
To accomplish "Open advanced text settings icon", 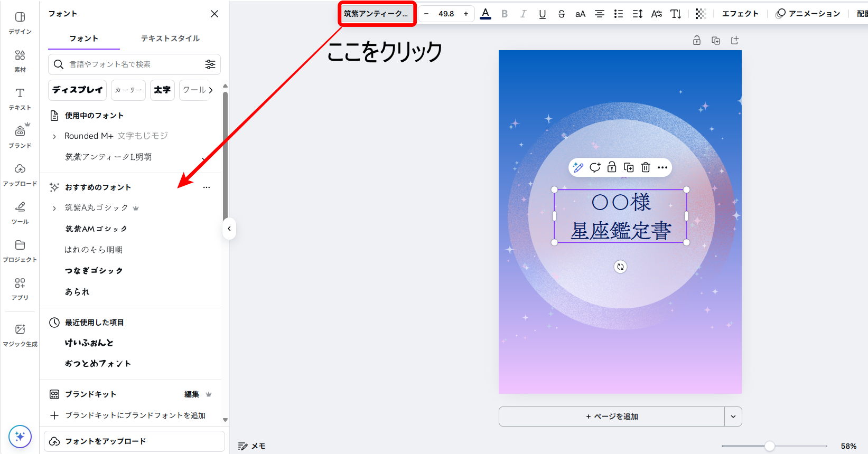I will click(x=656, y=14).
